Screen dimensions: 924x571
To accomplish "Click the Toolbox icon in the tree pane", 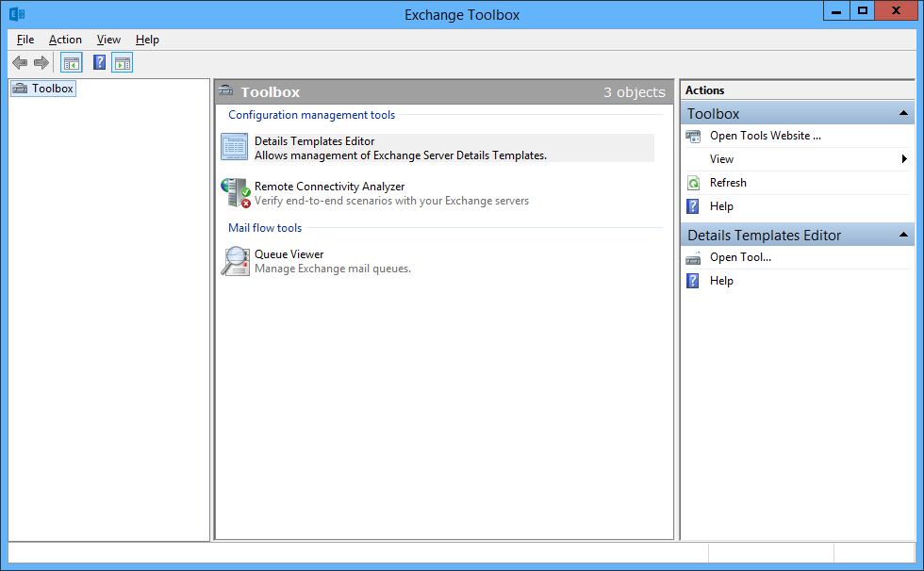I will (x=20, y=89).
